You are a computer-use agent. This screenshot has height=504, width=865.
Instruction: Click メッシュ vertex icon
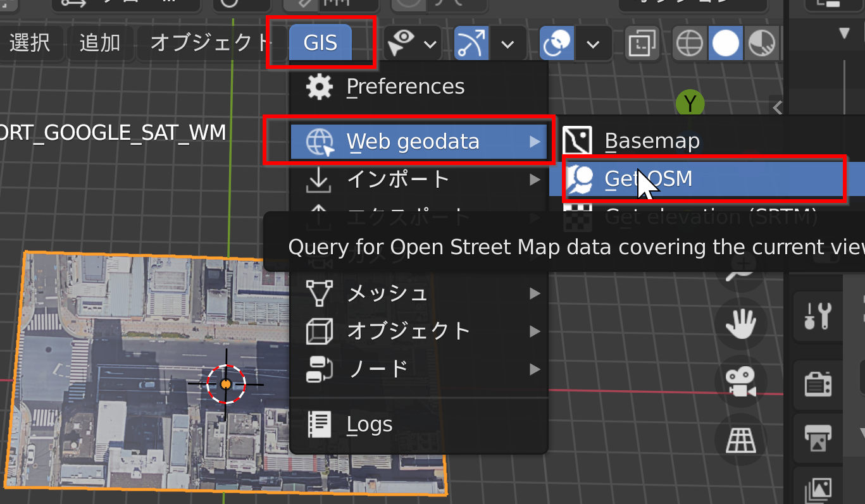(x=319, y=293)
